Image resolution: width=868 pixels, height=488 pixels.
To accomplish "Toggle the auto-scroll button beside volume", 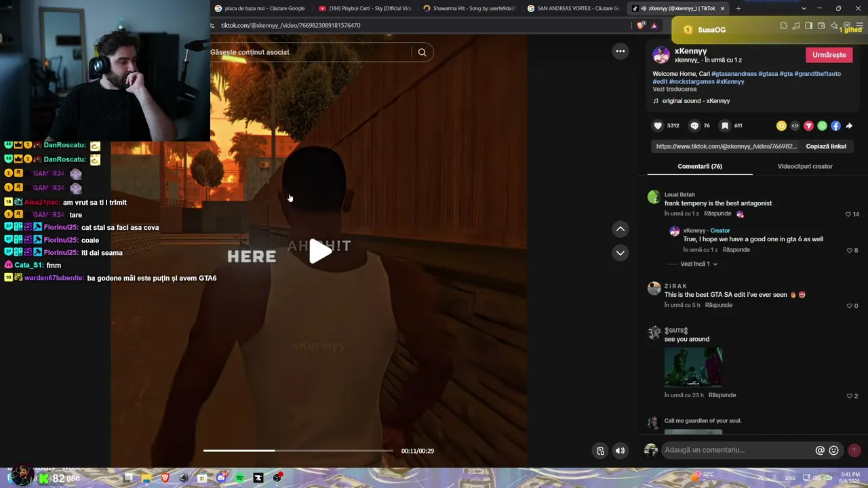I will pos(600,451).
